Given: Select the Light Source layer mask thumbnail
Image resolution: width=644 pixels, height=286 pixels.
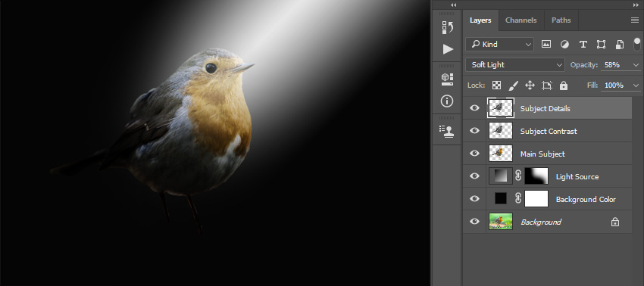Looking at the screenshot, I should (x=536, y=176).
